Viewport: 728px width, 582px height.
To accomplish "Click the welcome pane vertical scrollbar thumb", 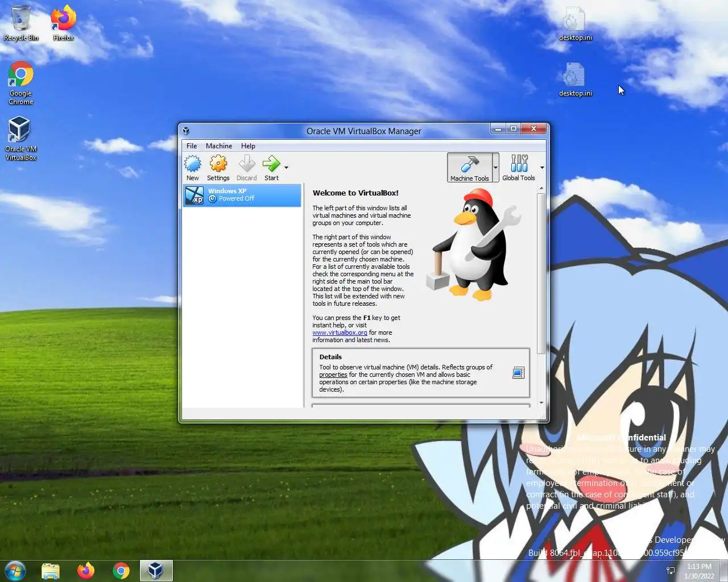I will (x=541, y=273).
